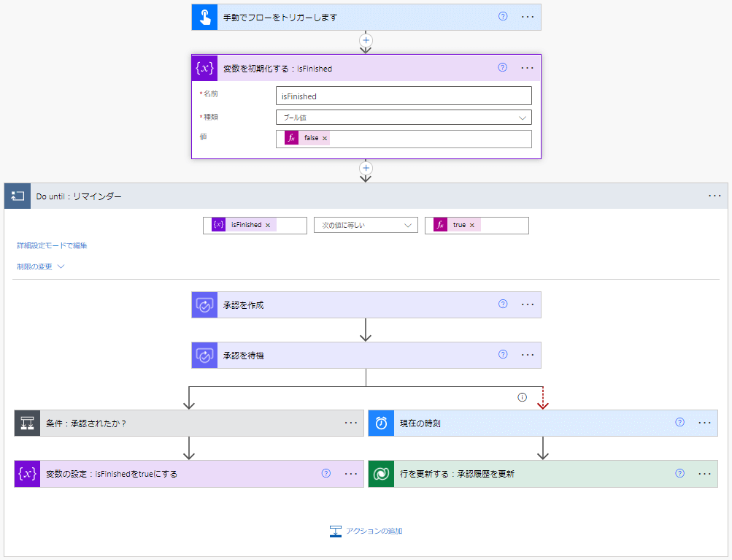Click the manual trigger hand icon
Image resolution: width=732 pixels, height=560 pixels.
(204, 17)
